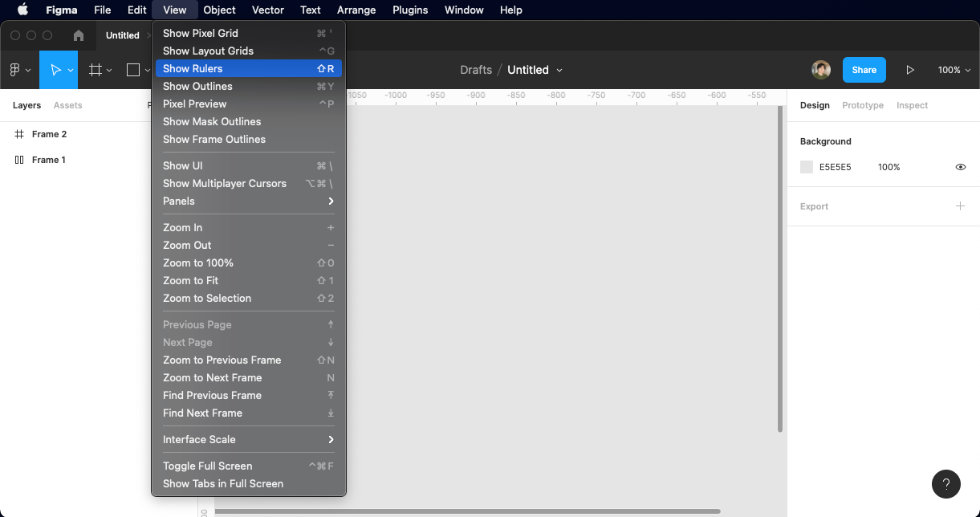Toggle Pixel Preview
This screenshot has height=517, width=980.
pos(249,104)
